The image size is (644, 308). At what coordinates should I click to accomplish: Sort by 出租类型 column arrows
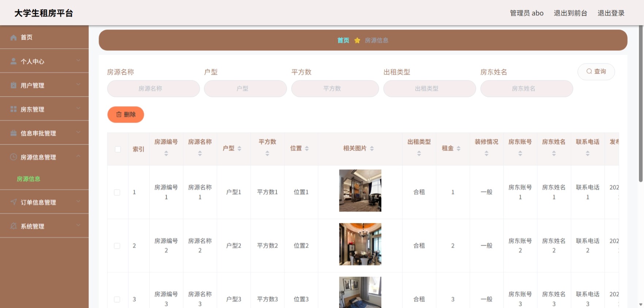(x=419, y=154)
